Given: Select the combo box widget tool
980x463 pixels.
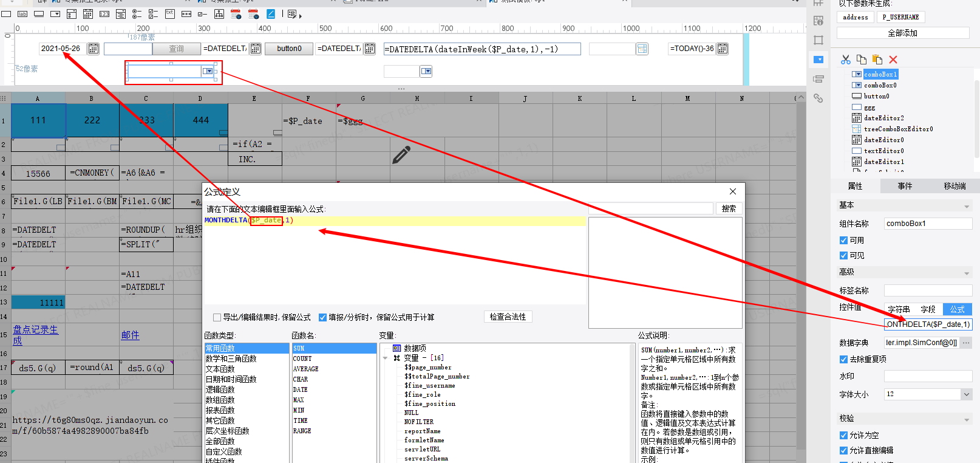Looking at the screenshot, I should tap(55, 14).
